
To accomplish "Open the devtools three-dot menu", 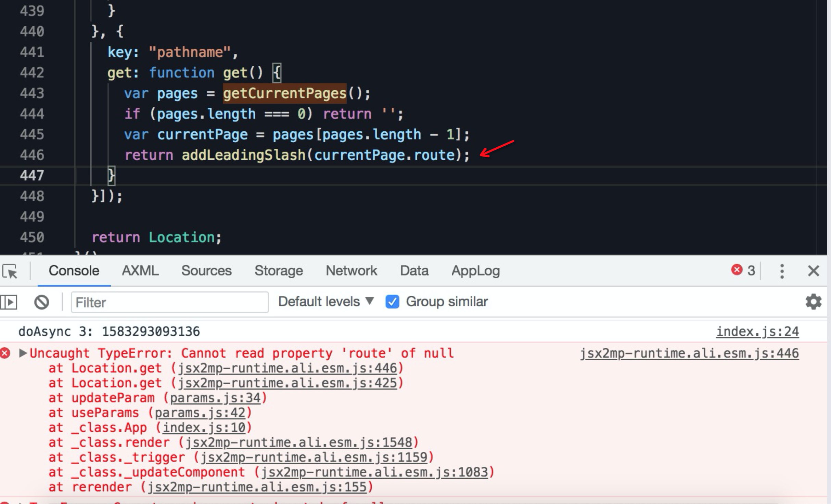I will [x=782, y=271].
